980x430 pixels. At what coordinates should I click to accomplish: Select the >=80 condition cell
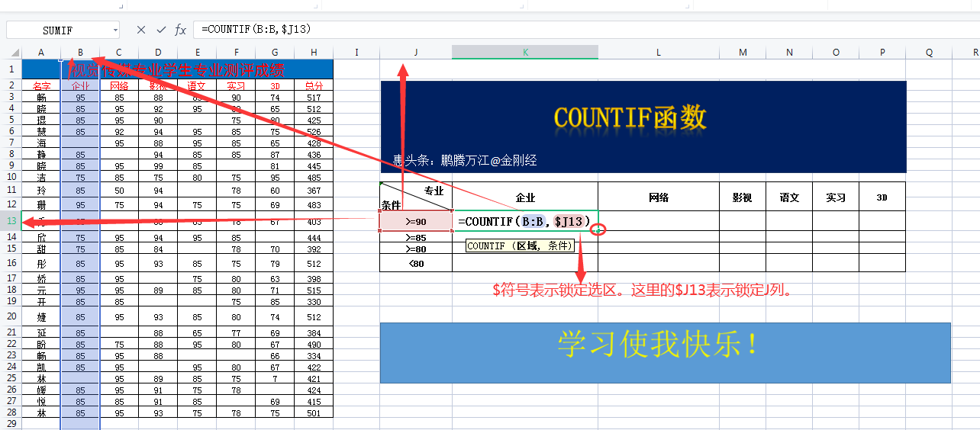pos(416,249)
